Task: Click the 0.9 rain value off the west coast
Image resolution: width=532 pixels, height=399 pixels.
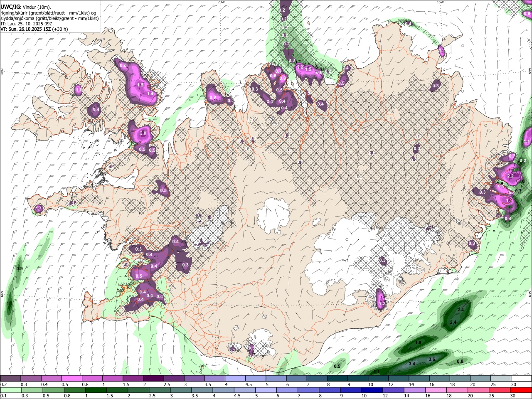Action: pyautogui.click(x=19, y=268)
